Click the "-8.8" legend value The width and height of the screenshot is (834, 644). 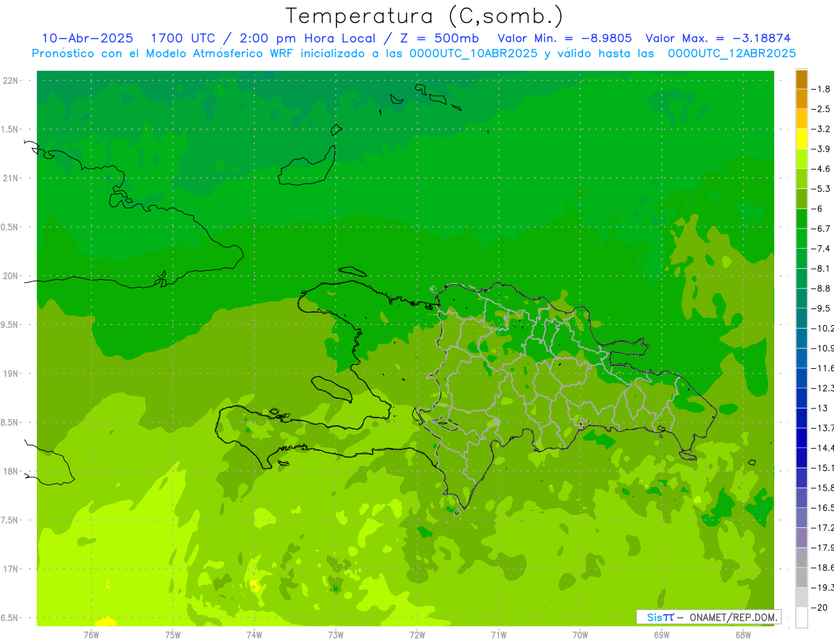[x=821, y=288]
